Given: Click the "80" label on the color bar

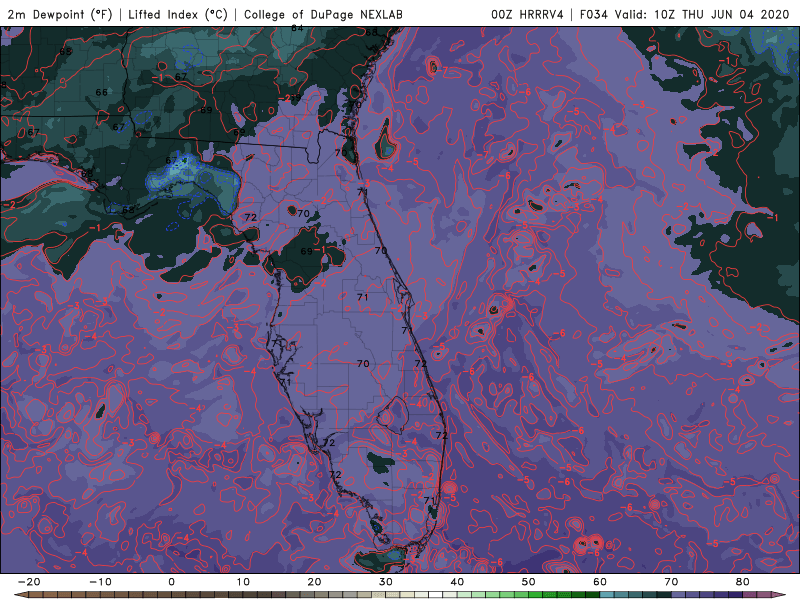Looking at the screenshot, I should 743,582.
